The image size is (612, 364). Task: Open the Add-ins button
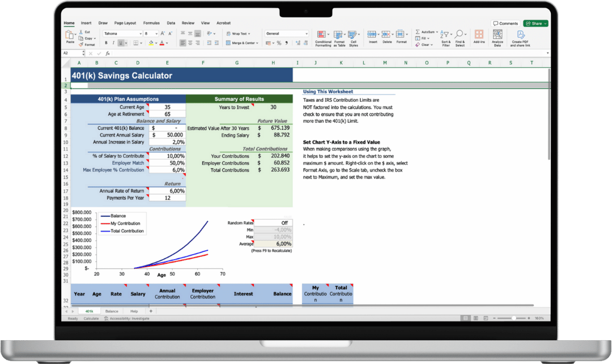click(479, 37)
